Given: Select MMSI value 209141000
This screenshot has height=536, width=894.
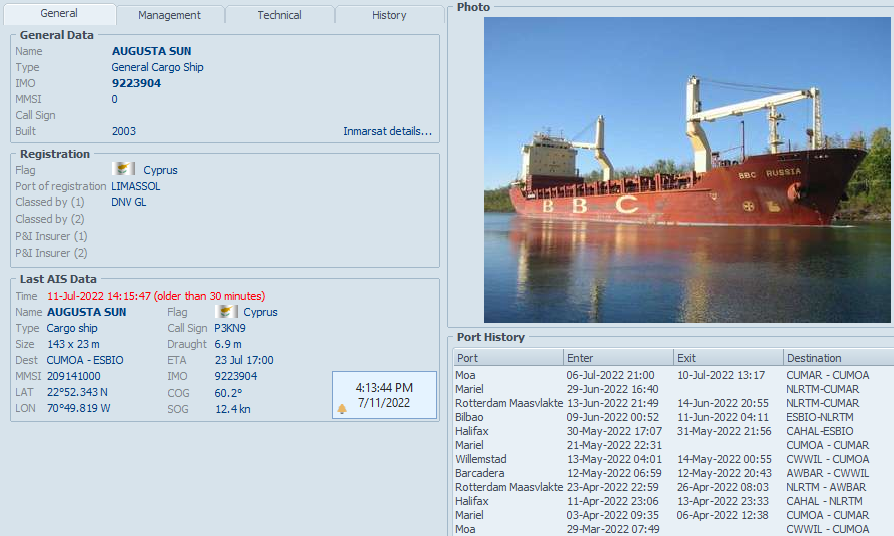Looking at the screenshot, I should (74, 376).
